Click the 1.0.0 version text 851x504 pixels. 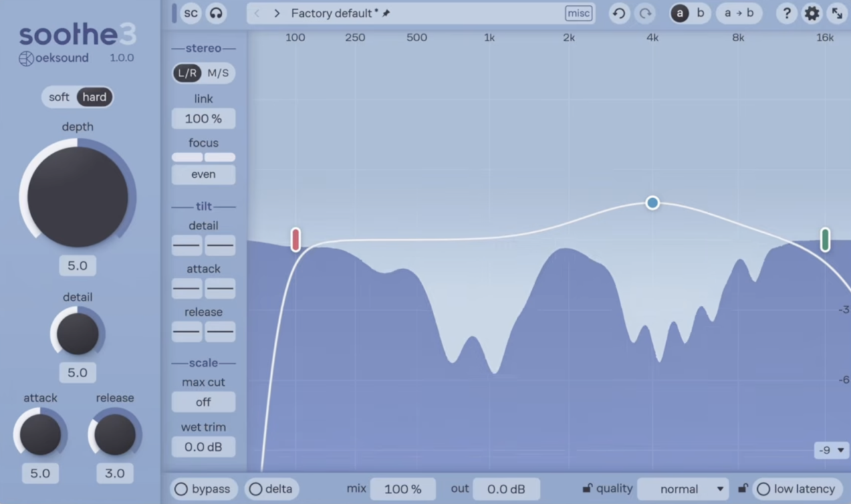point(122,58)
